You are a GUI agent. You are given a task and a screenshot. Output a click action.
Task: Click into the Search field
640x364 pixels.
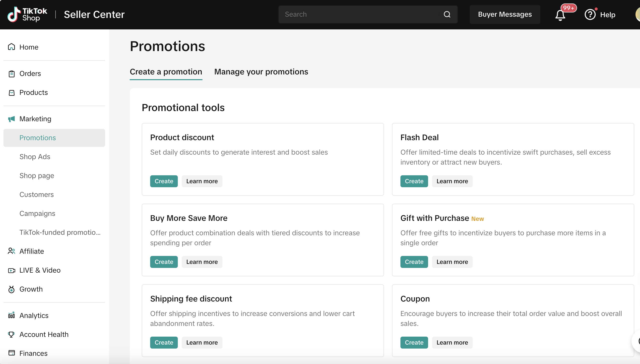click(360, 14)
